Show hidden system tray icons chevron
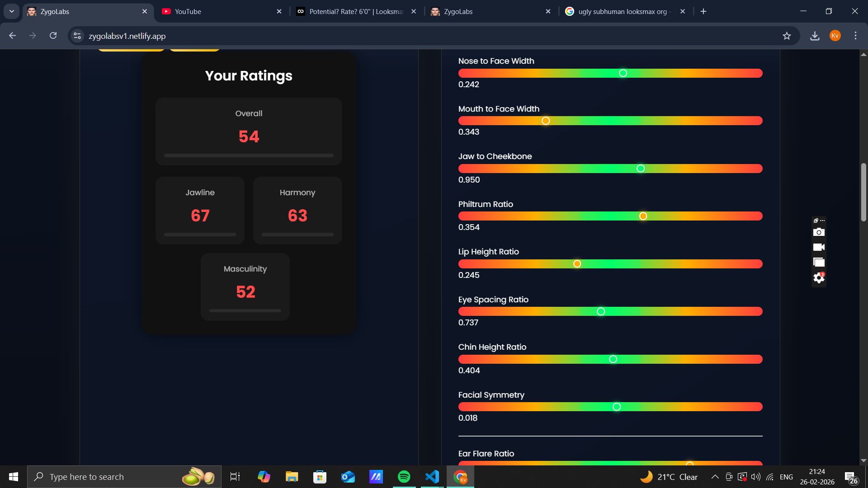The height and width of the screenshot is (488, 868). click(x=715, y=477)
